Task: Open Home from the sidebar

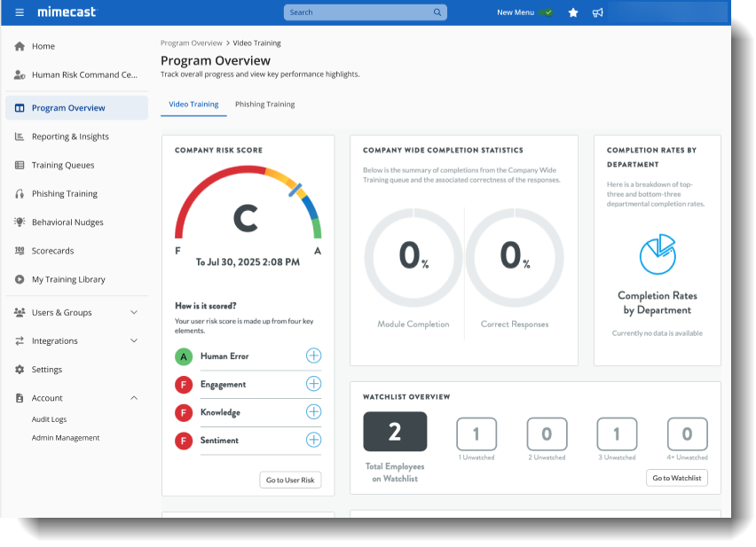Action: (43, 46)
